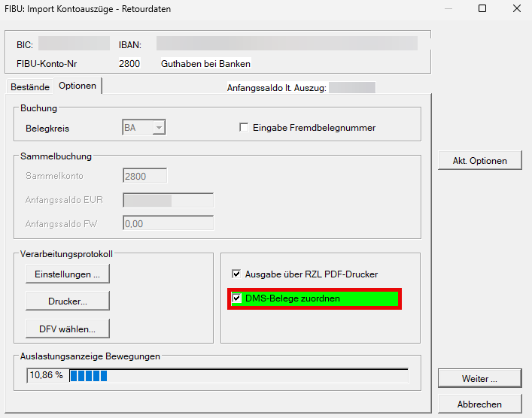532x418 pixels.
Task: Uncheck Ausgabe über RZL PDF-Drucker
Action: click(x=237, y=274)
